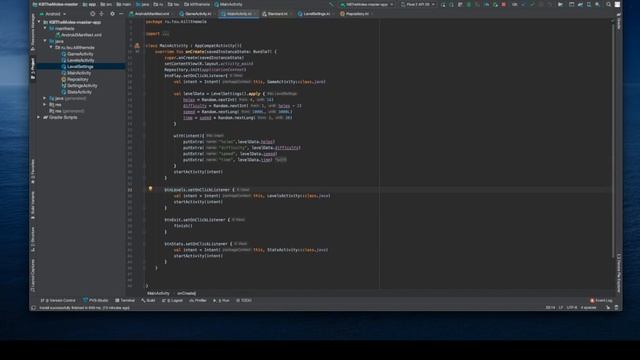
Task: Toggle the Favorites side tool tab
Action: [x=33, y=171]
